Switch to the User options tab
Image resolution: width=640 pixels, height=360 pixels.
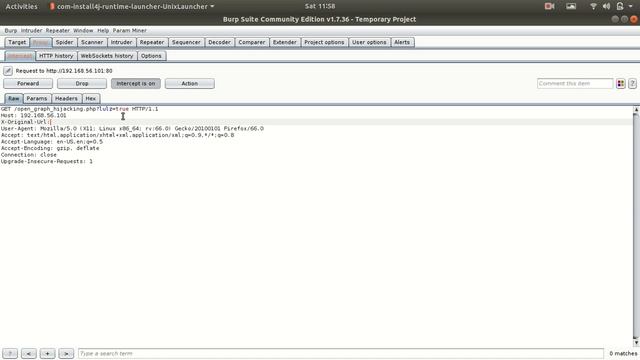point(369,42)
